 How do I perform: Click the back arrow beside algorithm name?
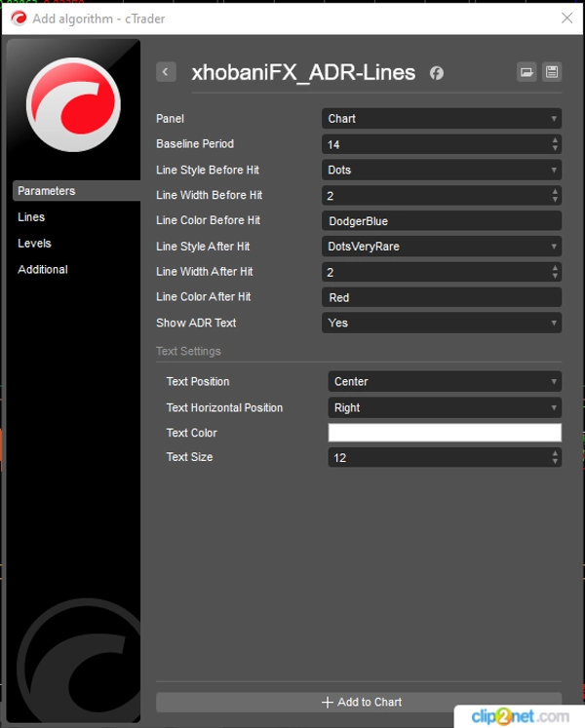[x=166, y=72]
